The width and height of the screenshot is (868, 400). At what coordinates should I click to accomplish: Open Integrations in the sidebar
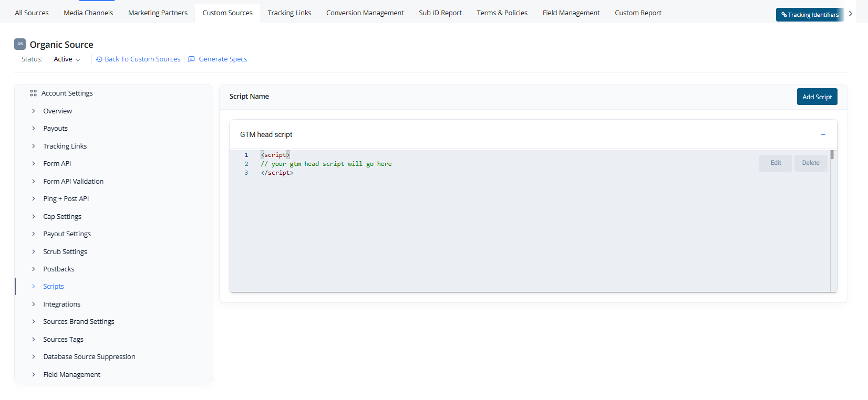(x=62, y=304)
